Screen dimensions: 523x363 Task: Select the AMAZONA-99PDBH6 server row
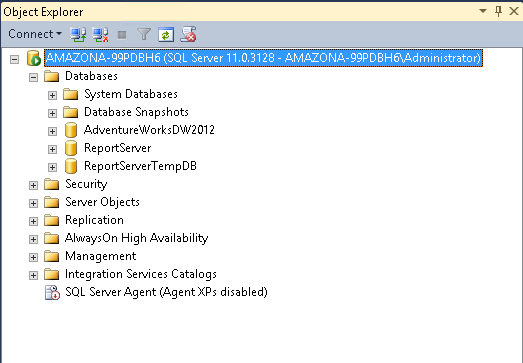[x=264, y=58]
